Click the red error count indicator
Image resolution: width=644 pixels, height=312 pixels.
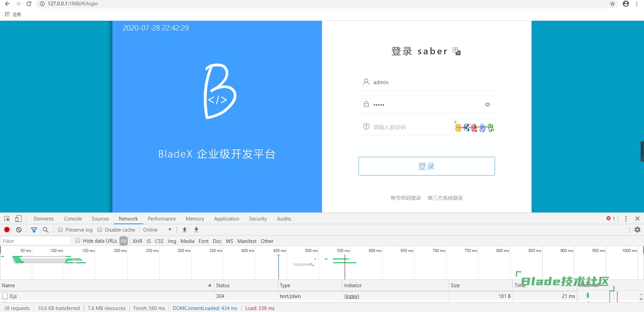click(610, 219)
